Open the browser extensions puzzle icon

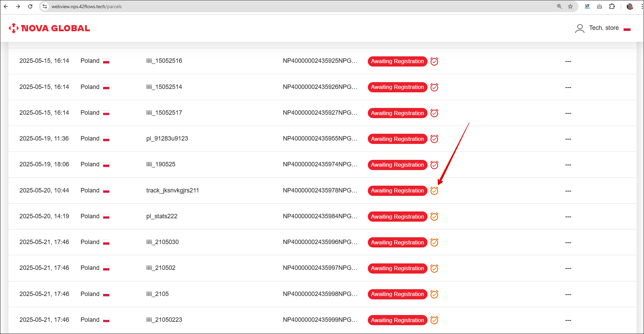click(612, 6)
